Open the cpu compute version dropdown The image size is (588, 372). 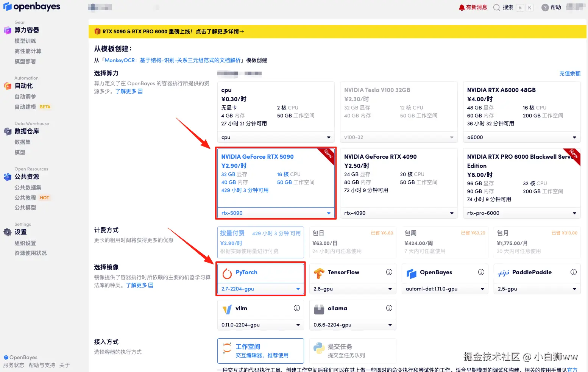(276, 137)
